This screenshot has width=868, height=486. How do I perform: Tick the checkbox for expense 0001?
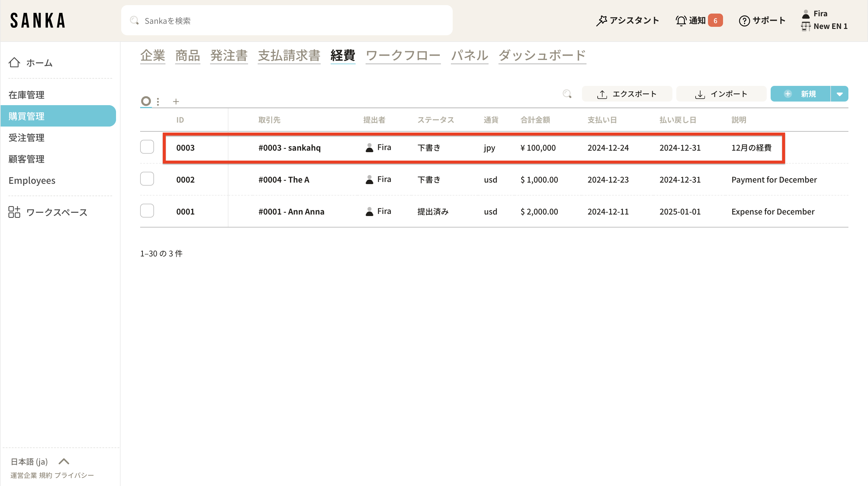point(147,211)
